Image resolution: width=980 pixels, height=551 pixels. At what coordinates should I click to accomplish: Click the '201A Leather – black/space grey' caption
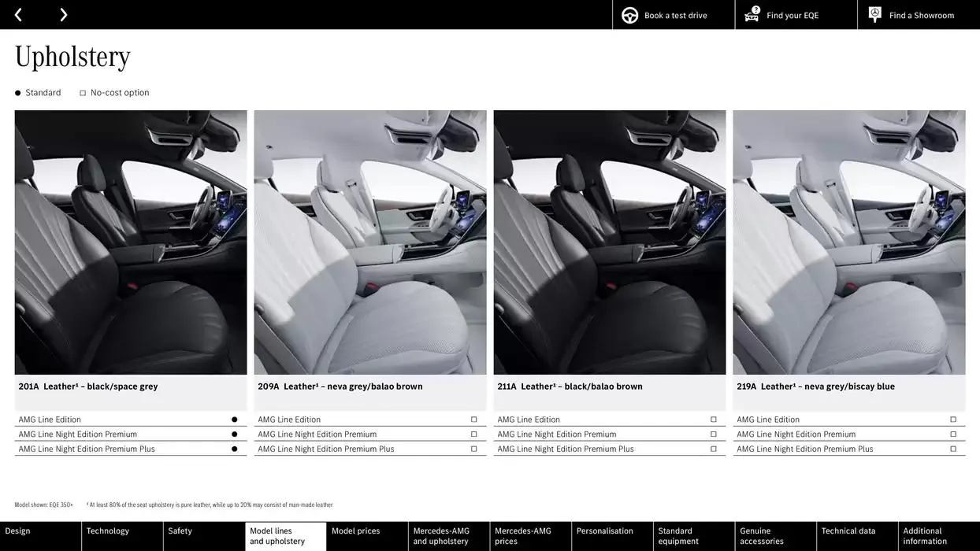[88, 386]
